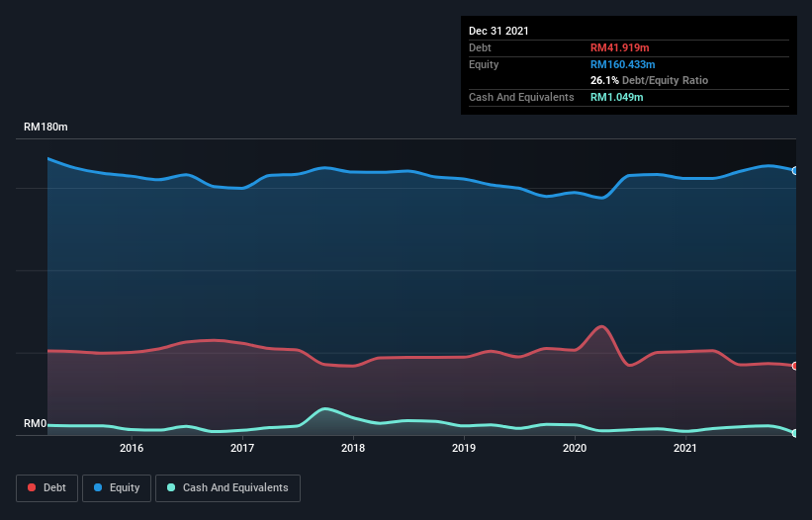Click the RM160.433m equity value
Viewport: 812px width, 520px height.
[623, 64]
